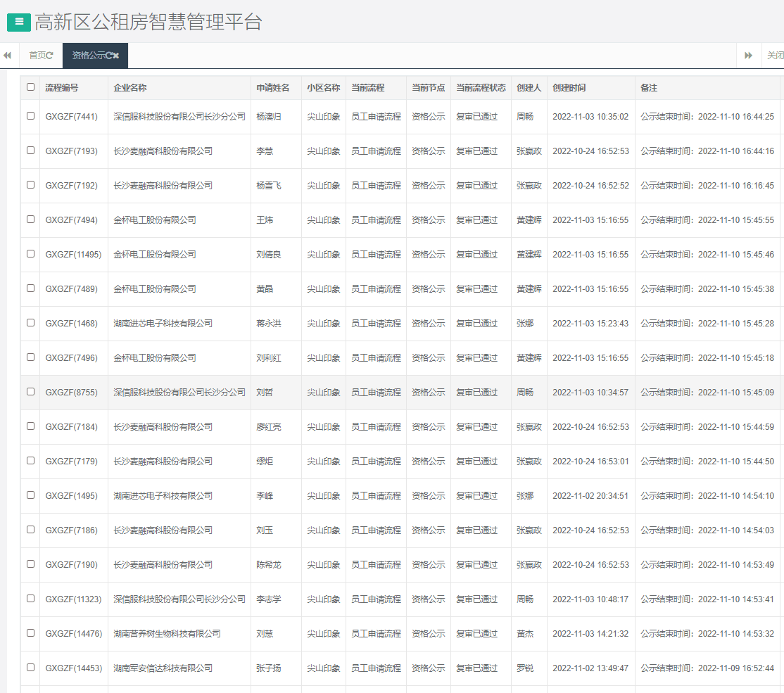The height and width of the screenshot is (693, 784).
Task: Tick the checkbox for GXGZF(1468)
Action: tap(30, 323)
